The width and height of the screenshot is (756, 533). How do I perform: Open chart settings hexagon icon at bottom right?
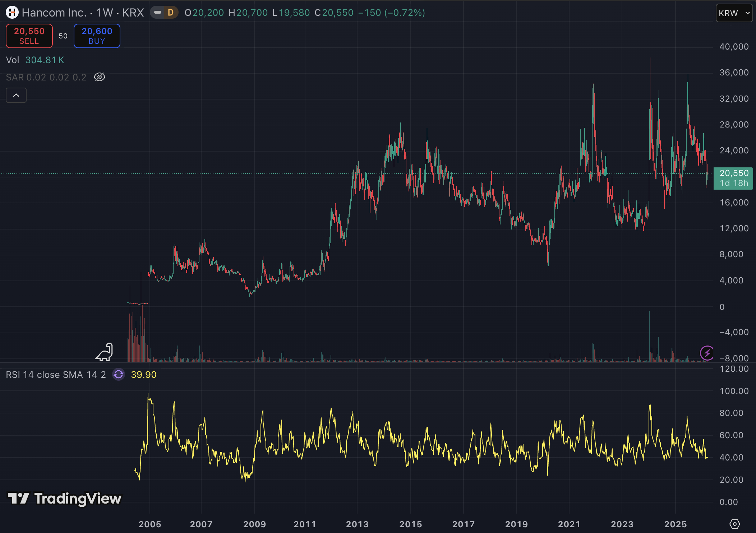tap(735, 524)
